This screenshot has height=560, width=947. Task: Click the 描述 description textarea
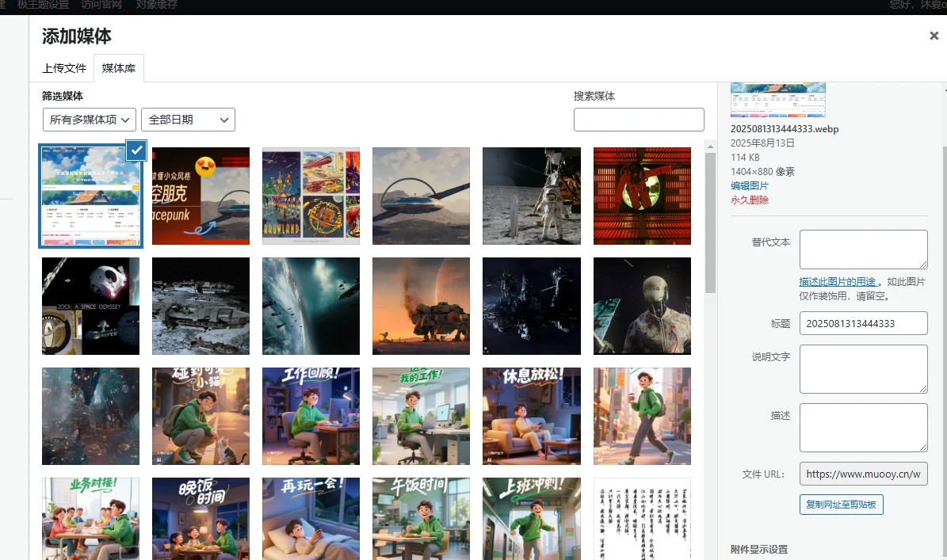tap(864, 427)
